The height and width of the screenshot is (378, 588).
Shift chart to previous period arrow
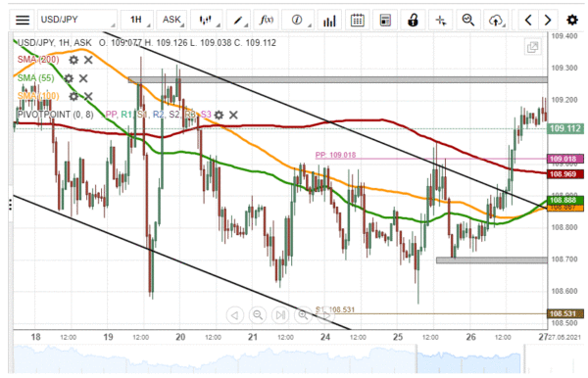(528, 20)
